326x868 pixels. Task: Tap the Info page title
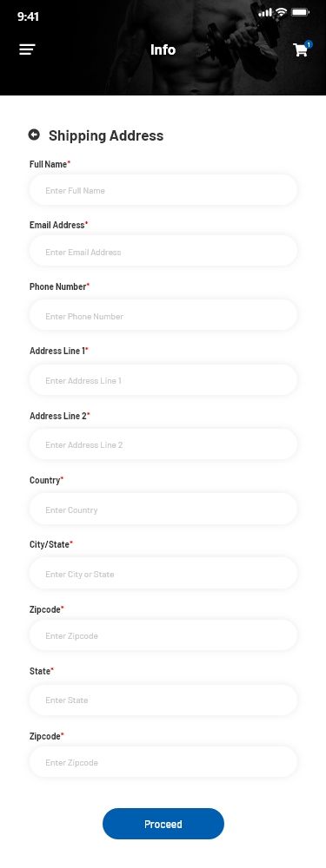[163, 49]
